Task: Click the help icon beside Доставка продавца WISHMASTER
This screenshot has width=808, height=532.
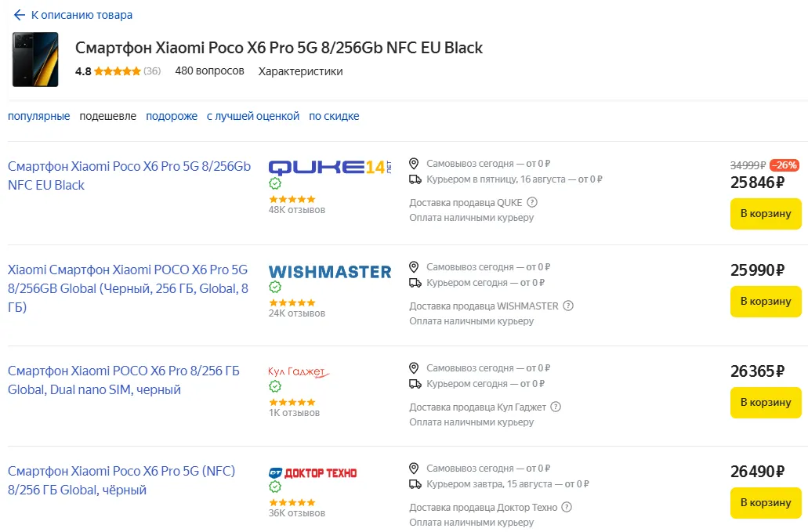Action: 569,306
